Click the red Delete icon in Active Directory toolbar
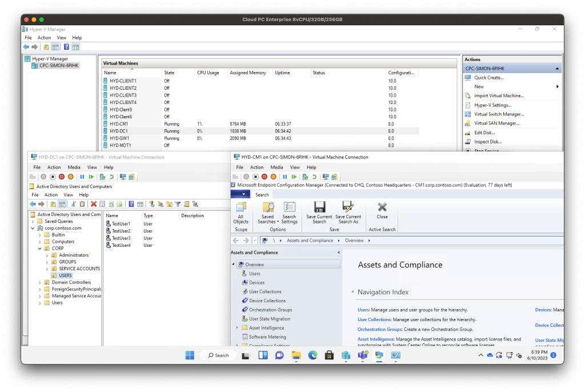The width and height of the screenshot is (585, 392). click(x=94, y=204)
